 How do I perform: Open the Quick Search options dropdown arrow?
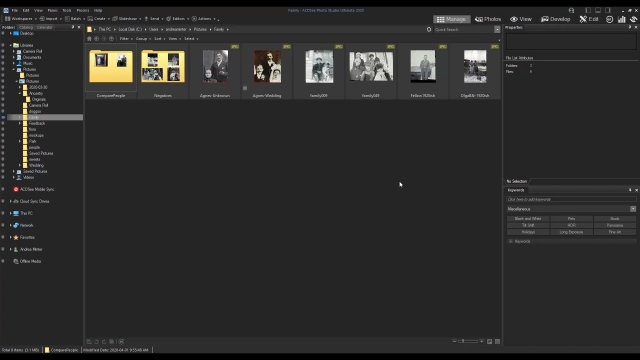497,29
